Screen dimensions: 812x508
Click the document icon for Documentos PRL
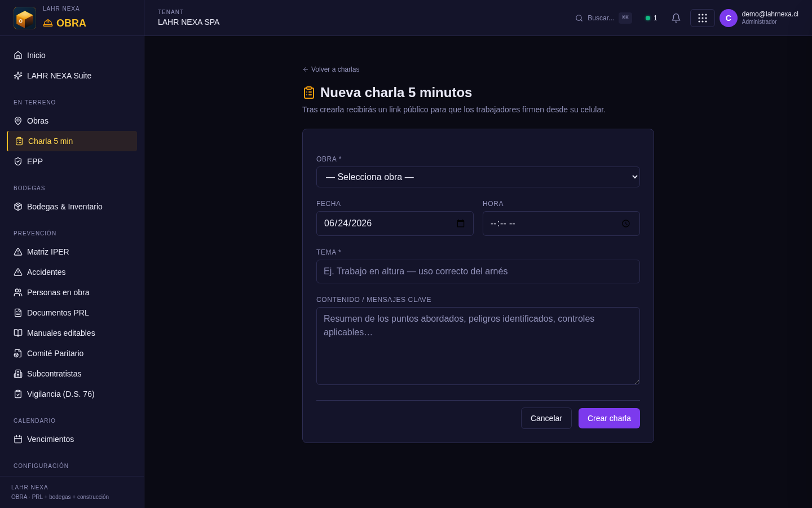coord(18,313)
